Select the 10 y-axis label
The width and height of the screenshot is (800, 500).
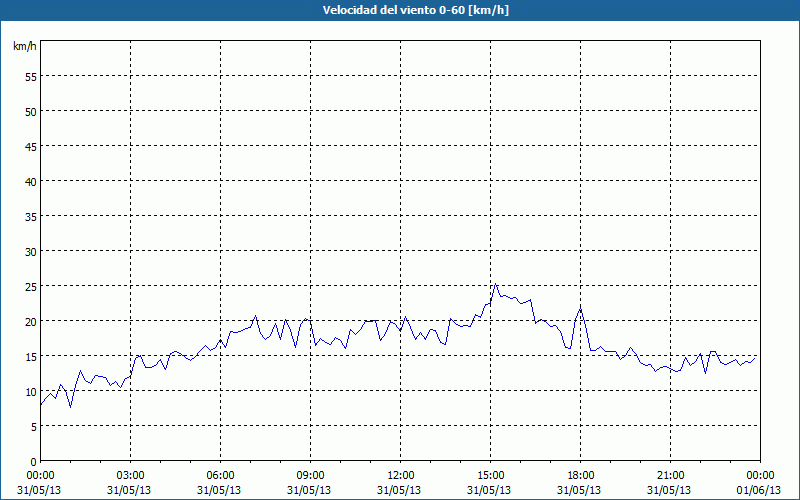tap(31, 392)
